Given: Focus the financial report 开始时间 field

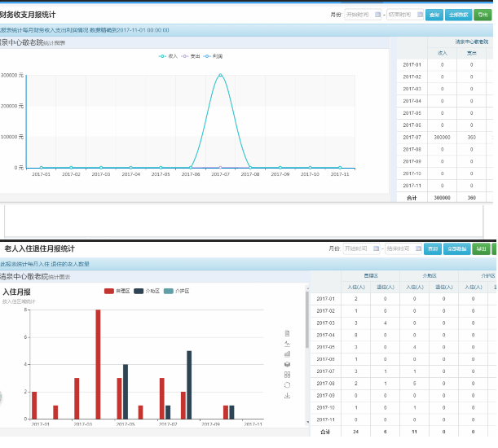Looking at the screenshot, I should tap(363, 15).
